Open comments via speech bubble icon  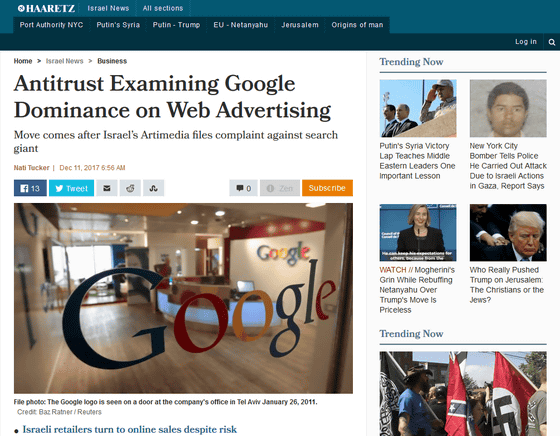point(244,188)
